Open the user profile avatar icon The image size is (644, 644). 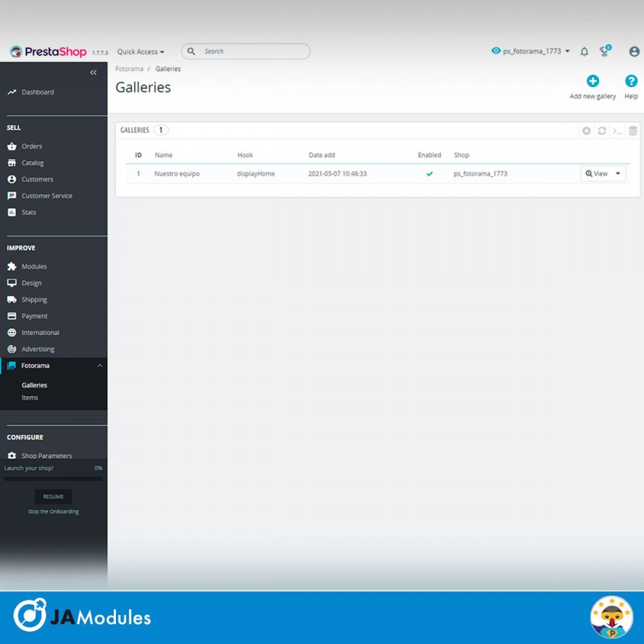[x=634, y=52]
